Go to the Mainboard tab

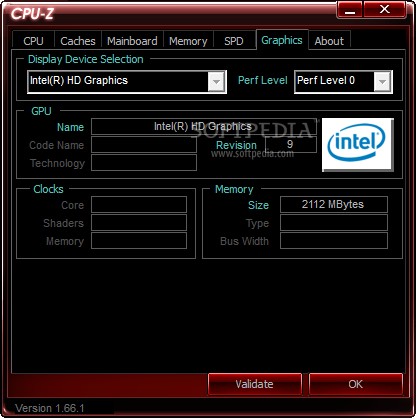[x=132, y=41]
